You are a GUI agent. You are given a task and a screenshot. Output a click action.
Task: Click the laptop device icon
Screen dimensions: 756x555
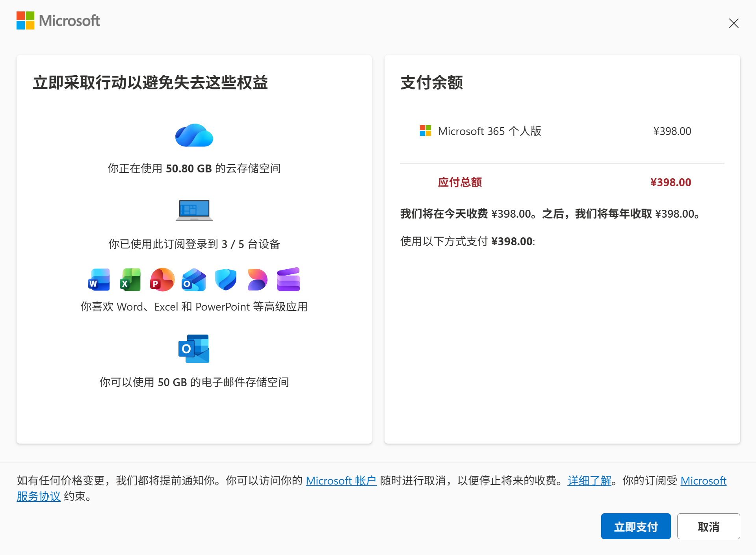(193, 210)
